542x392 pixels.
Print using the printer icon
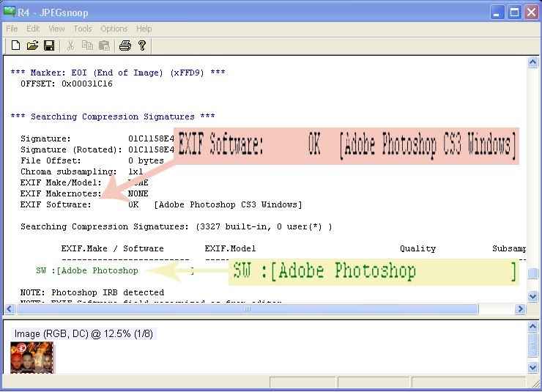[x=125, y=45]
